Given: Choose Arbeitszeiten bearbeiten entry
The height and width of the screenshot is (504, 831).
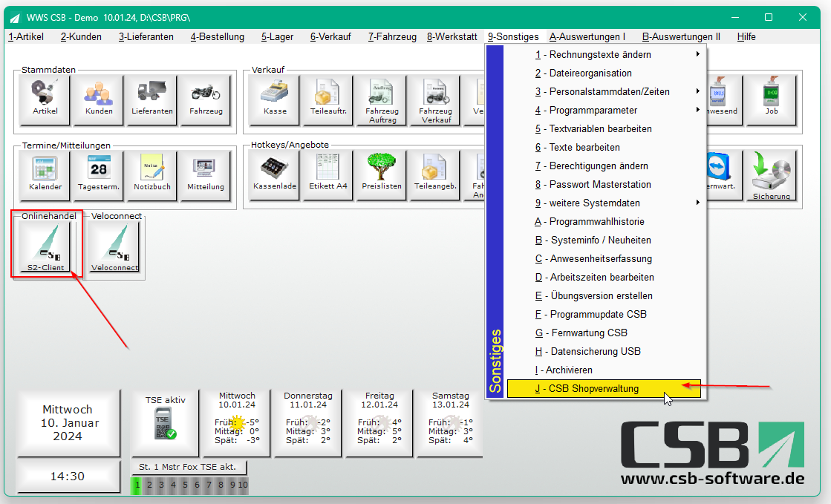Looking at the screenshot, I should pyautogui.click(x=604, y=277).
